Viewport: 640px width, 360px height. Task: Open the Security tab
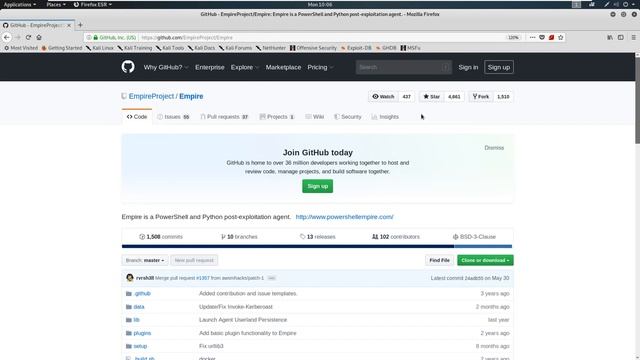[x=348, y=117]
